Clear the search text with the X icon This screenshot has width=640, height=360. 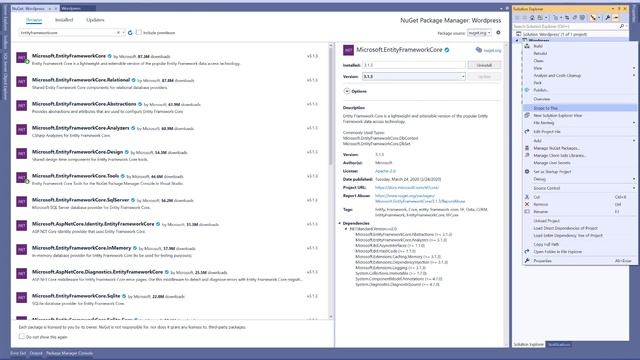tap(118, 33)
